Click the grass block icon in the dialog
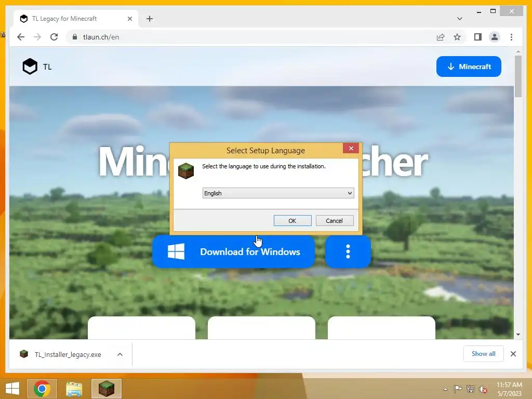The width and height of the screenshot is (532, 399). coord(186,170)
